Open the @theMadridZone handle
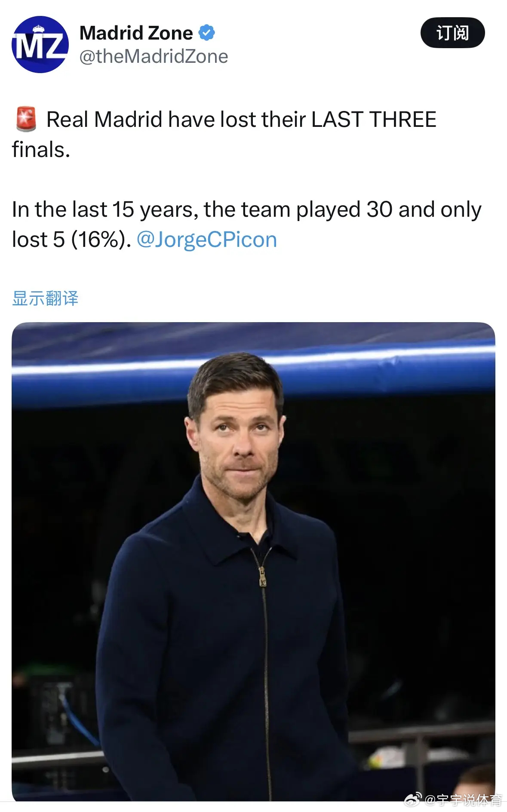The image size is (507, 812). (x=154, y=56)
